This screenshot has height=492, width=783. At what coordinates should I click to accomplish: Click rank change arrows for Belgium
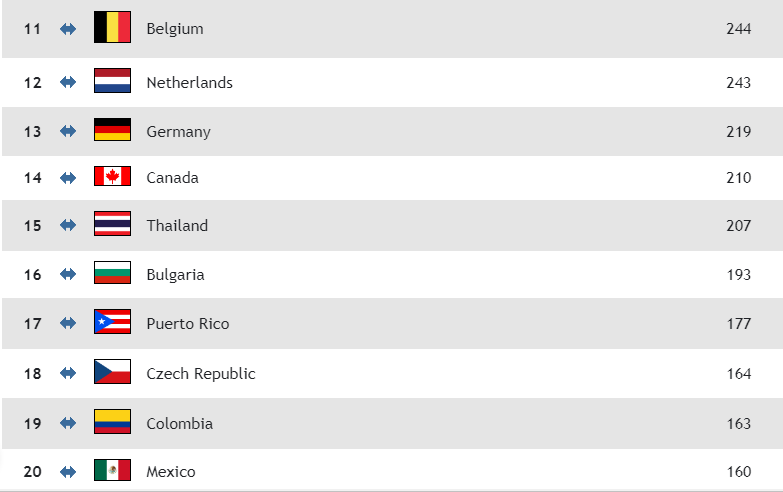68,29
